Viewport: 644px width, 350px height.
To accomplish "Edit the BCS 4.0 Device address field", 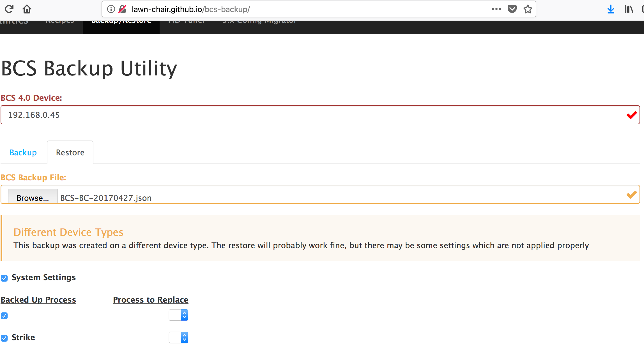I will (320, 115).
